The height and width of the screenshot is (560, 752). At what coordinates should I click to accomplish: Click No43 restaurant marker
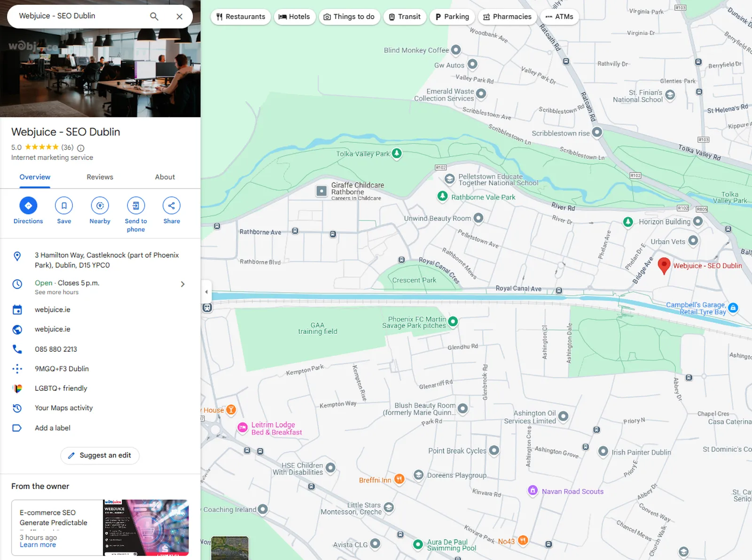[523, 540]
